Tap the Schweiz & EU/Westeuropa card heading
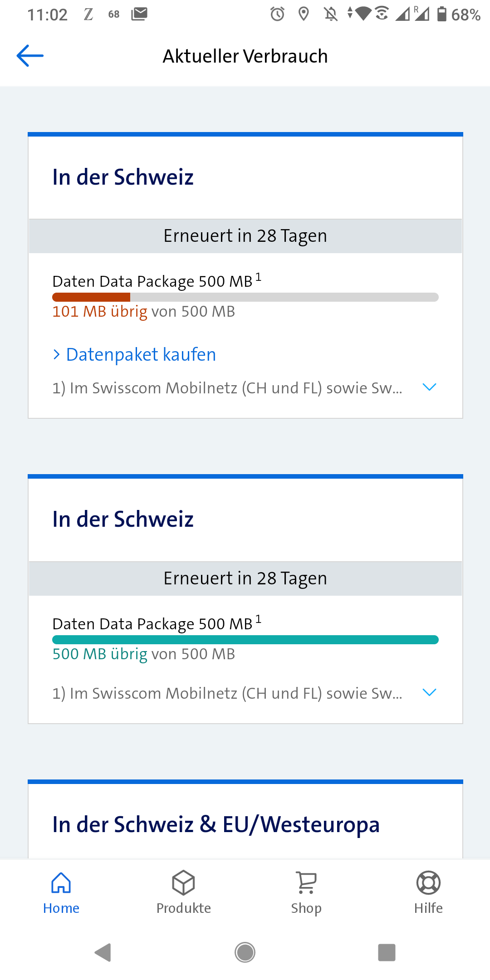This screenshot has width=490, height=980. tap(216, 824)
